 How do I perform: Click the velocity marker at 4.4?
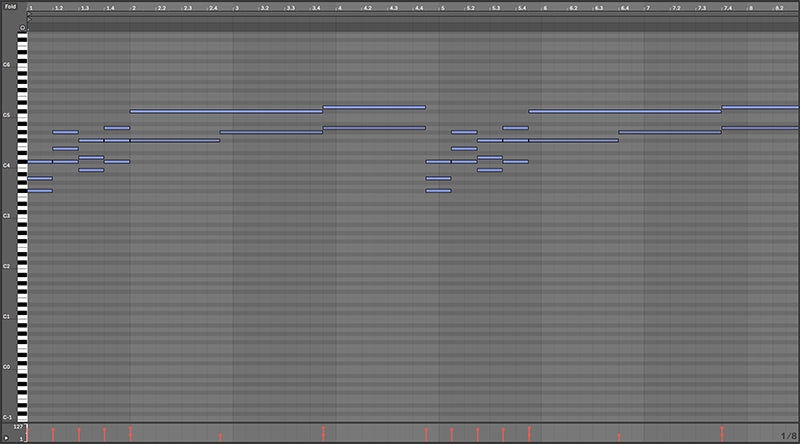tap(426, 434)
